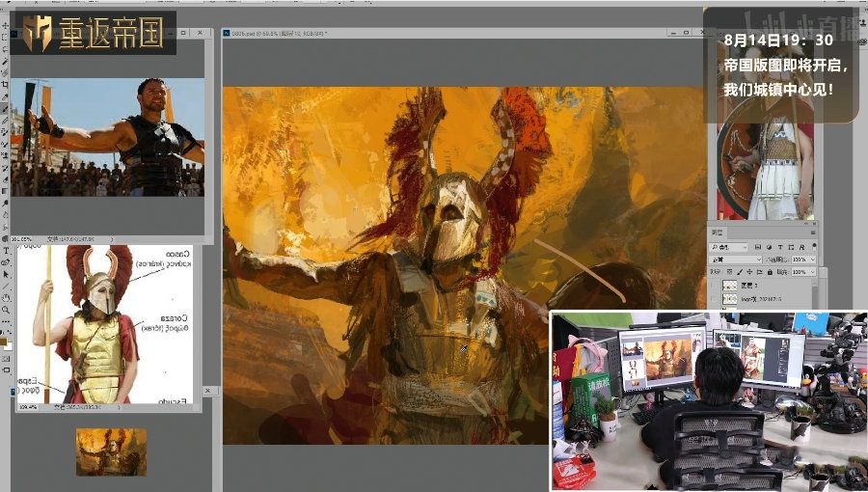Change screen mode from the toolbar
Viewport: 868px width, 492px height.
(x=6, y=369)
